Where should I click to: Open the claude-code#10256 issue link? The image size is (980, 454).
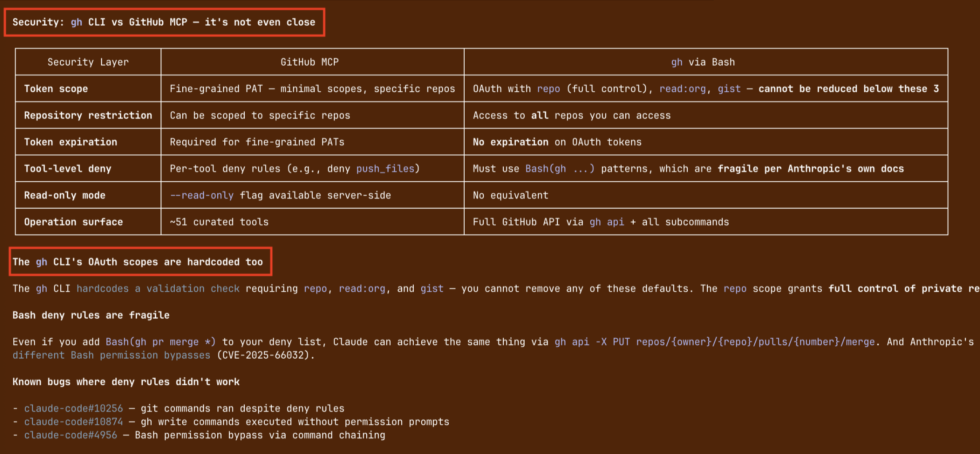(x=74, y=408)
